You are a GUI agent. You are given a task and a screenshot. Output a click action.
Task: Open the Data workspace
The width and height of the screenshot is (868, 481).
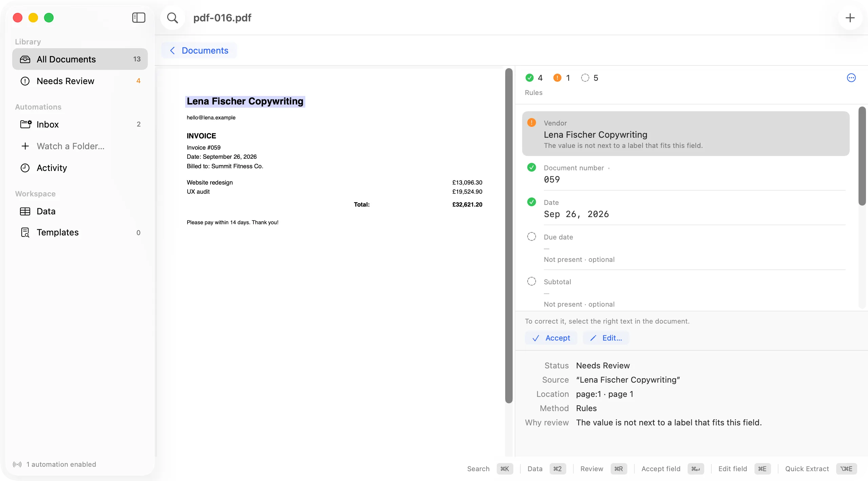point(80,211)
